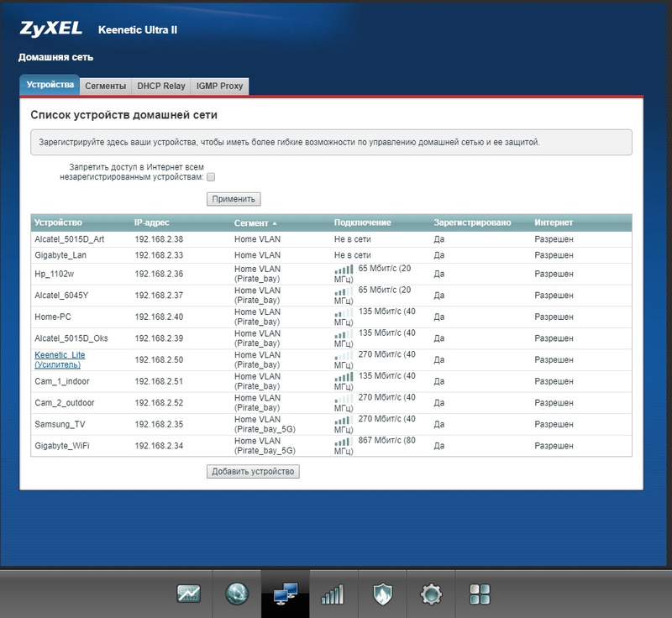The image size is (672, 618).
Task: Select the Gigabyte_WiFi device name
Action: [61, 445]
